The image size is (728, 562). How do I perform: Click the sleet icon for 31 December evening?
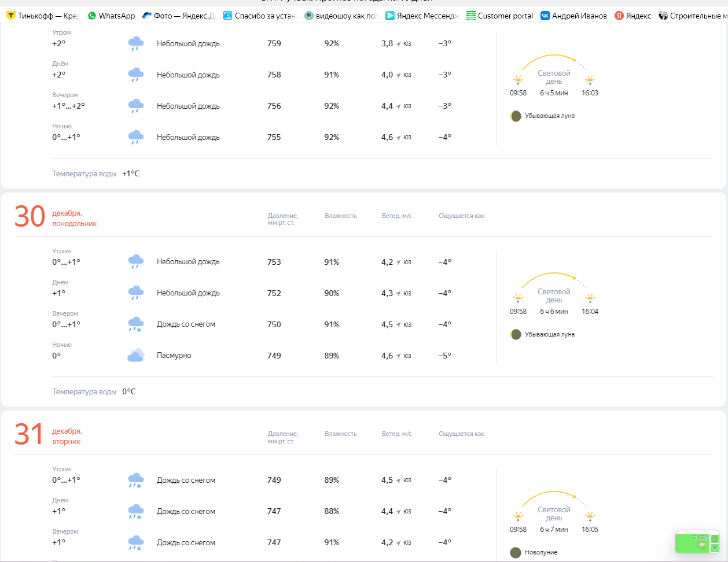(x=136, y=543)
